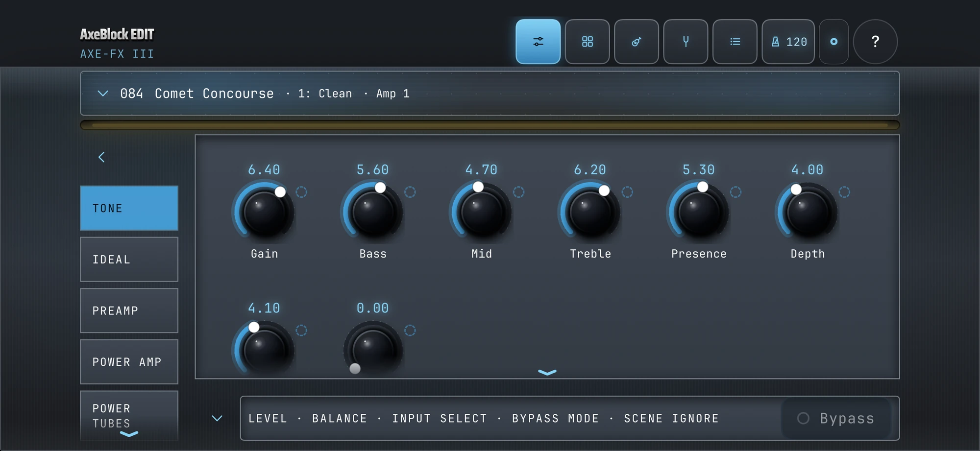Click the Gain knob

(265, 212)
